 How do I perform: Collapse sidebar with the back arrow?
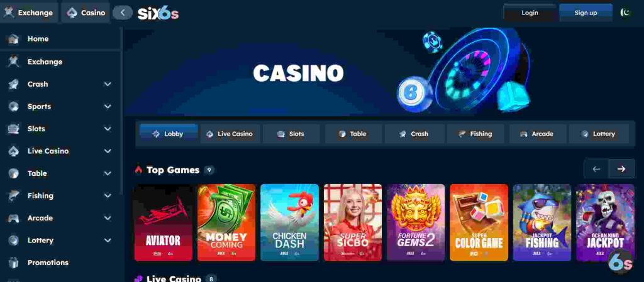point(123,13)
